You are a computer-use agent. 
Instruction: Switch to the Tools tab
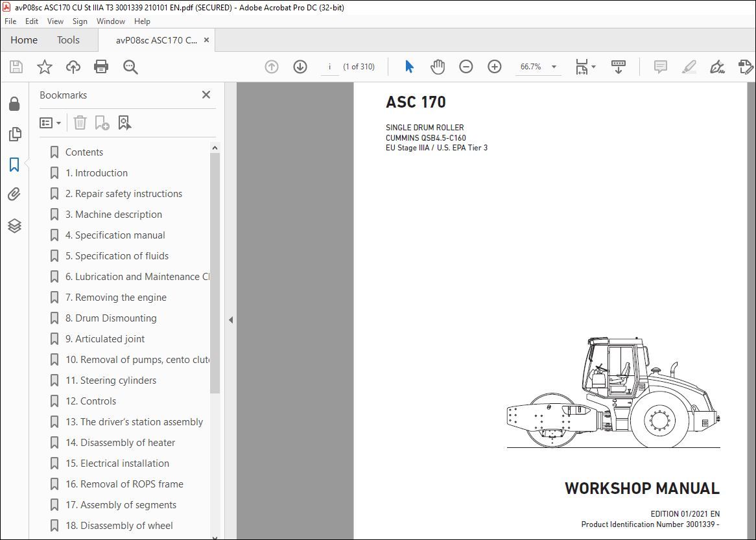(x=68, y=40)
